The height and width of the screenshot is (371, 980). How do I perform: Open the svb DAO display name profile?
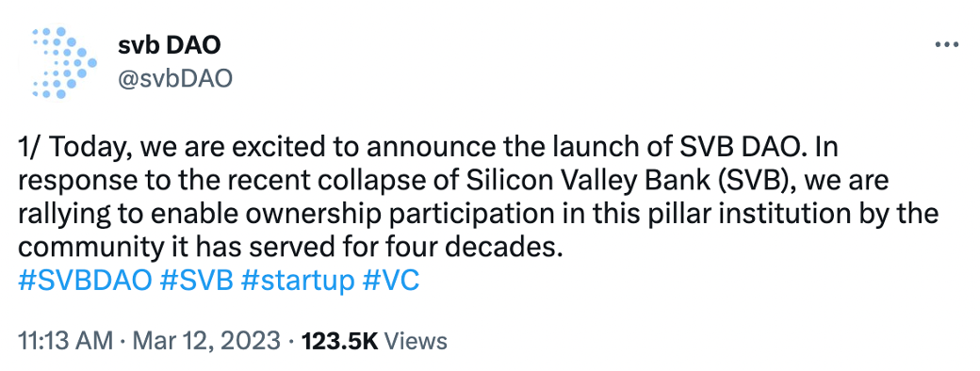tap(169, 45)
